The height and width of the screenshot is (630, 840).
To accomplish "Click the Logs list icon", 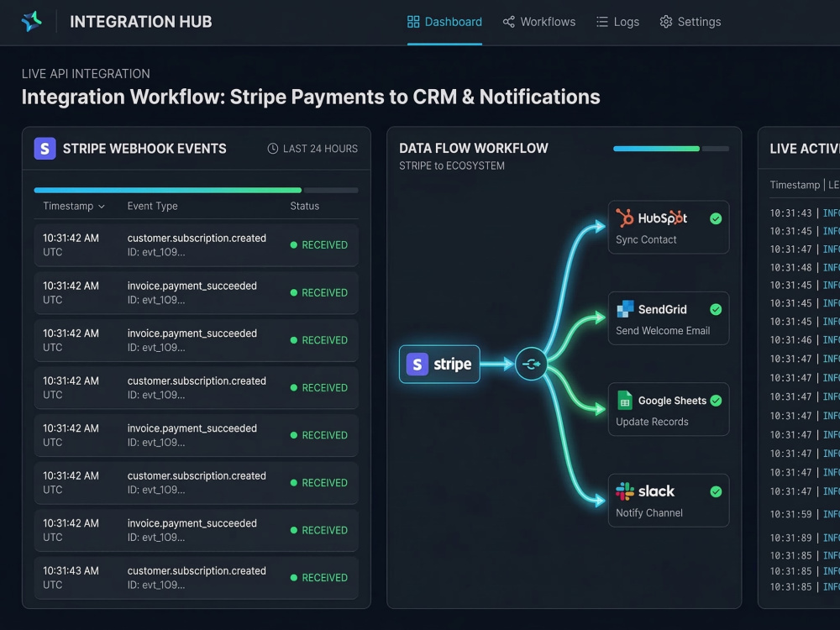I will [x=602, y=22].
